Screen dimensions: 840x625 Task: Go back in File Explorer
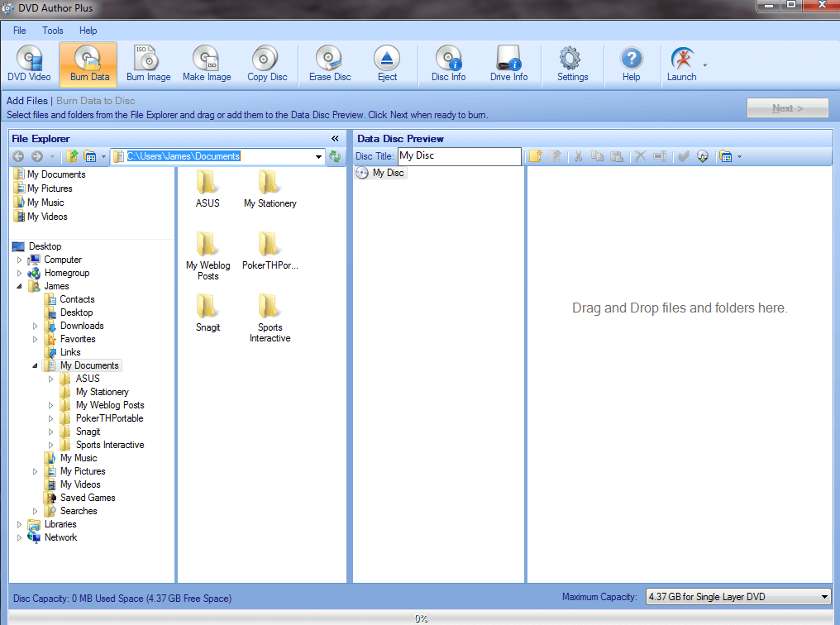point(18,156)
